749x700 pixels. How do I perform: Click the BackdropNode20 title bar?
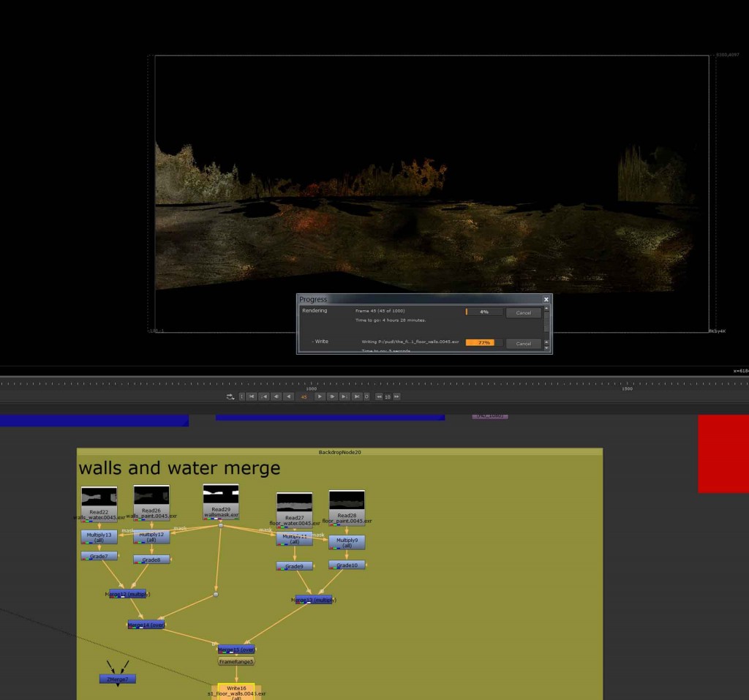[339, 452]
